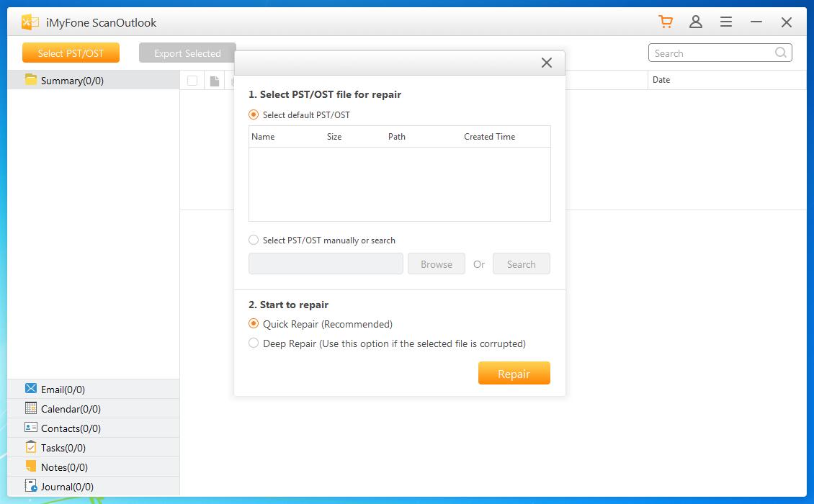Open the Notes(0/0) category

[94, 467]
